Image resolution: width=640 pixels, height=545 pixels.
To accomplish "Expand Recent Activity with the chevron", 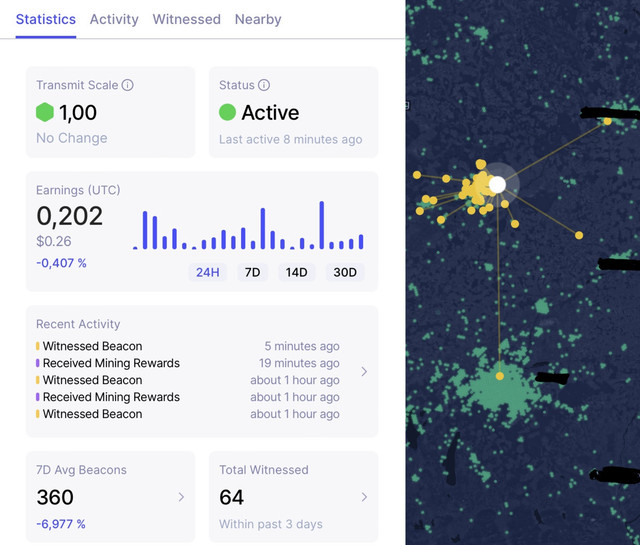I will (364, 371).
